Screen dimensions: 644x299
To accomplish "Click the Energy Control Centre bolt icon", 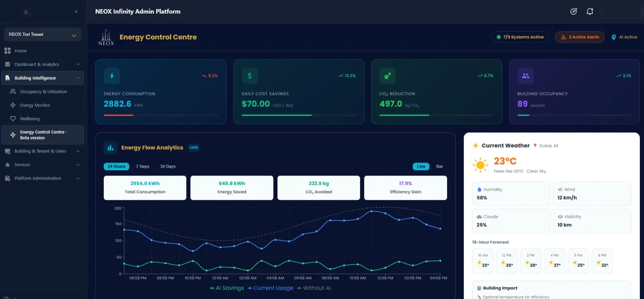I will tap(13, 135).
